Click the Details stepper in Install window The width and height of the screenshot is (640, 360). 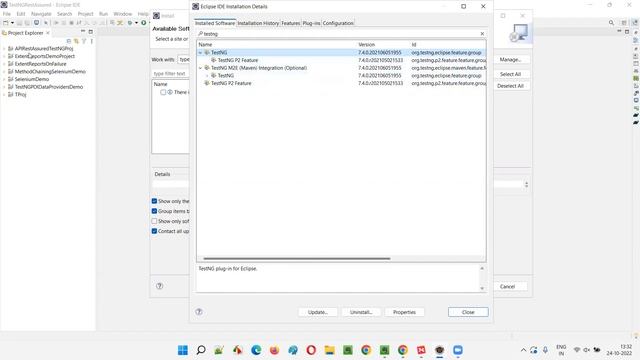click(x=527, y=184)
